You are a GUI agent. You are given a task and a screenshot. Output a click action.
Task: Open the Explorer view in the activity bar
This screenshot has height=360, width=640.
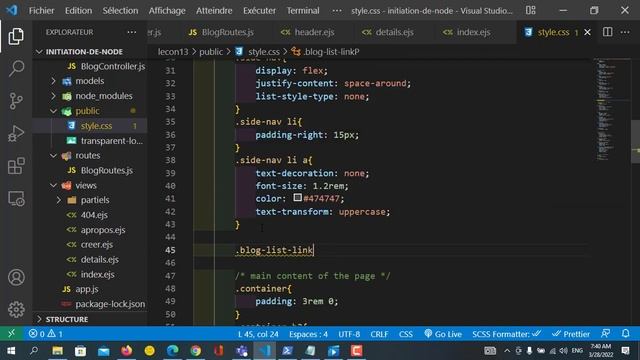[x=16, y=36]
